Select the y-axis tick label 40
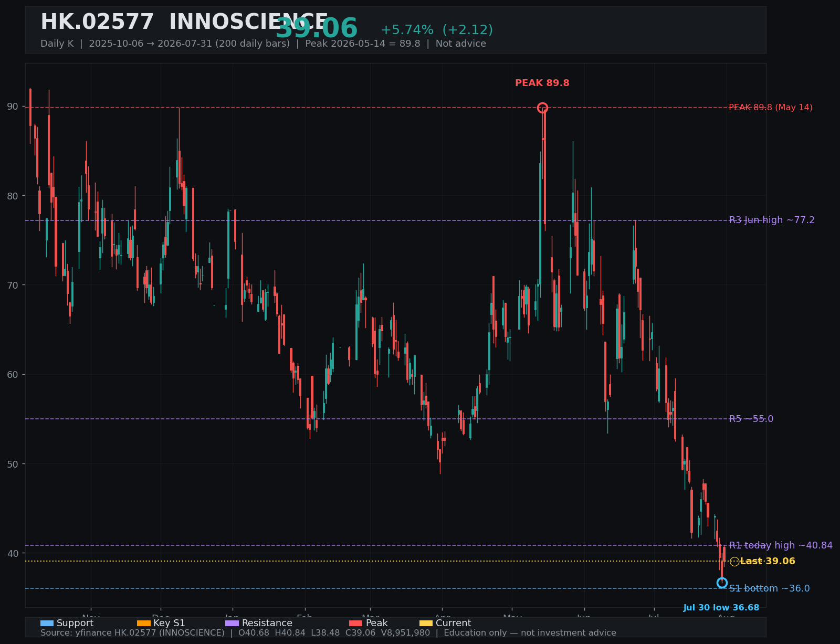The image size is (840, 644). point(13,553)
